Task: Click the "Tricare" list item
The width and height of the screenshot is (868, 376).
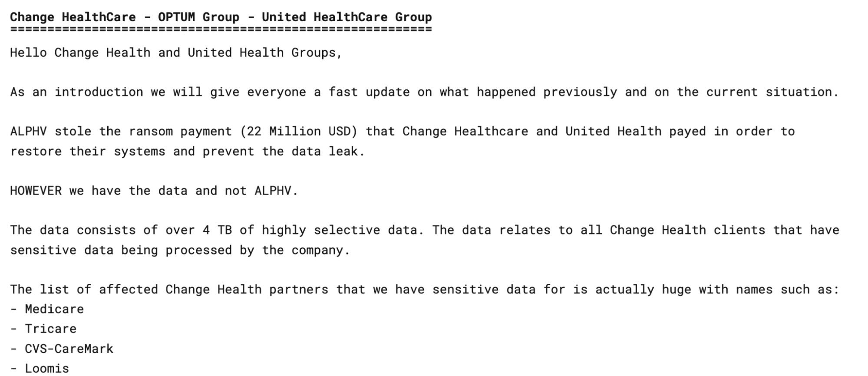Action: pyautogui.click(x=50, y=329)
